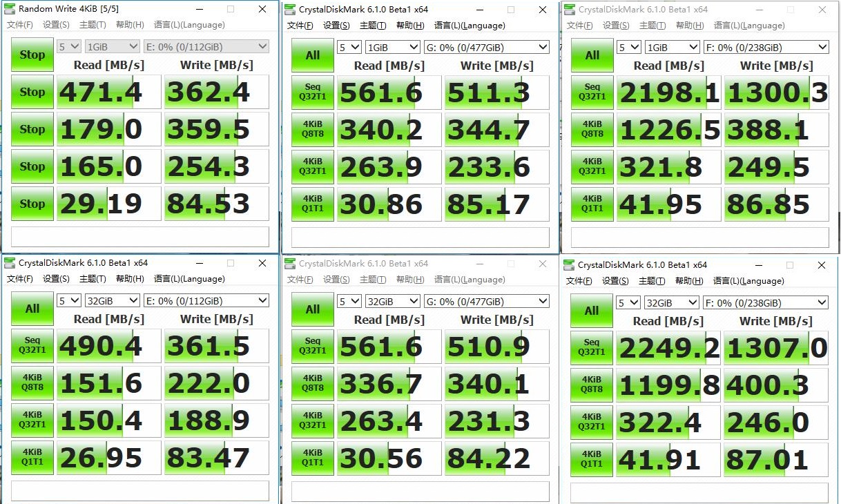
Task: Start the 4KiB Q8T8 test on drive F:
Action: [592, 129]
